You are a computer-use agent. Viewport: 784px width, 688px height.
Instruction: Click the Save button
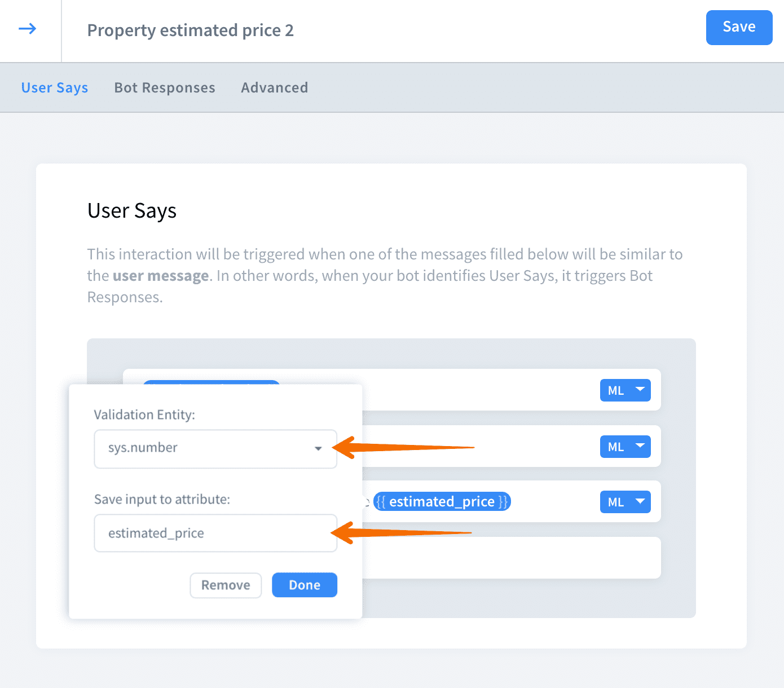[x=738, y=27]
